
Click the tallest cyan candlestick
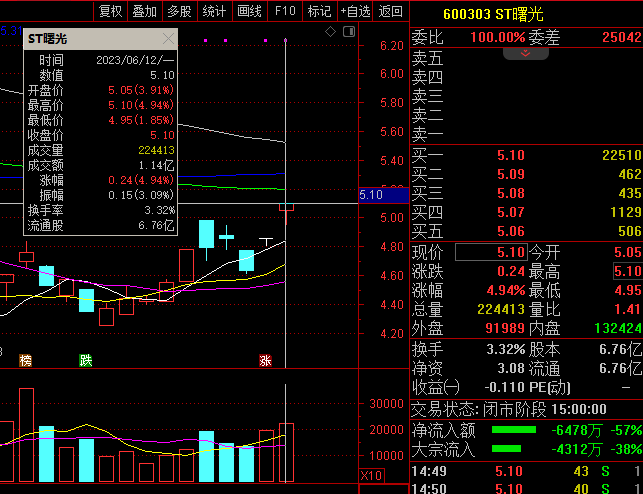click(206, 234)
